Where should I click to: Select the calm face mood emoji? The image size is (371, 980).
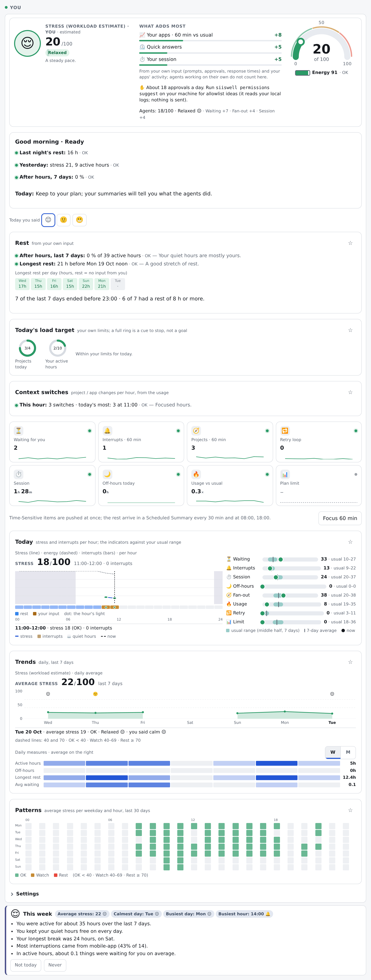click(x=48, y=220)
